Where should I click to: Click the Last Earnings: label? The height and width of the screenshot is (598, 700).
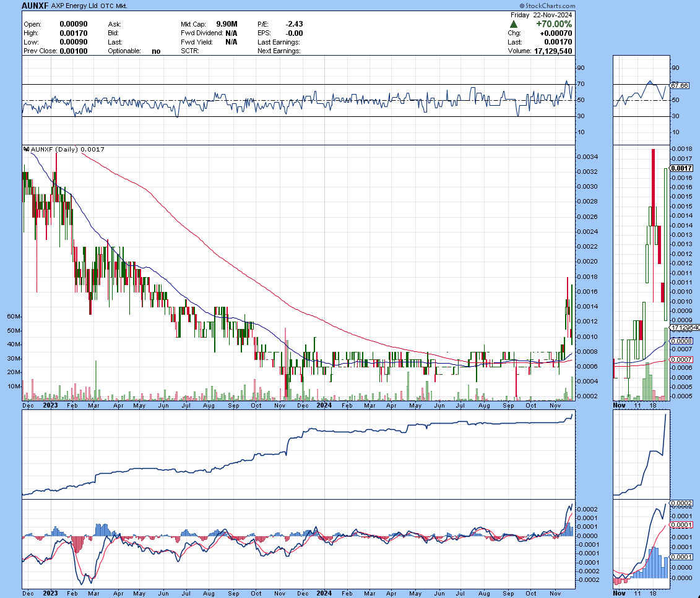(x=279, y=42)
